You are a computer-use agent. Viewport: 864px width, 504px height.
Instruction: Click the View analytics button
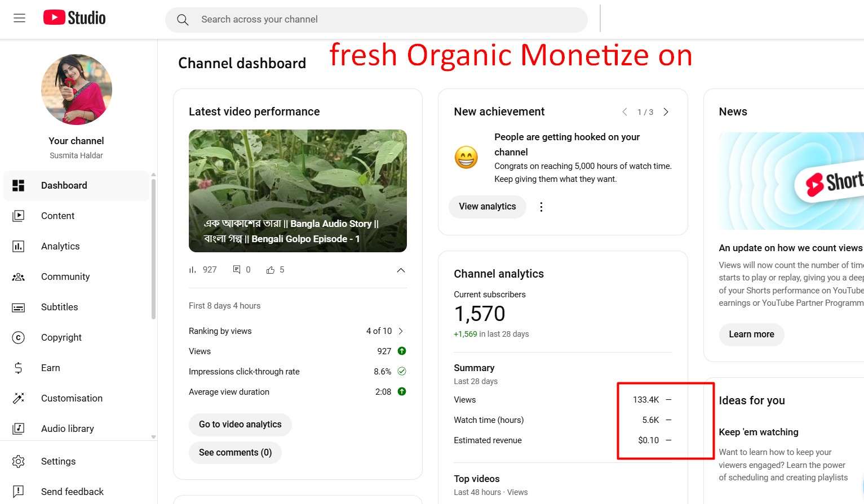click(488, 207)
